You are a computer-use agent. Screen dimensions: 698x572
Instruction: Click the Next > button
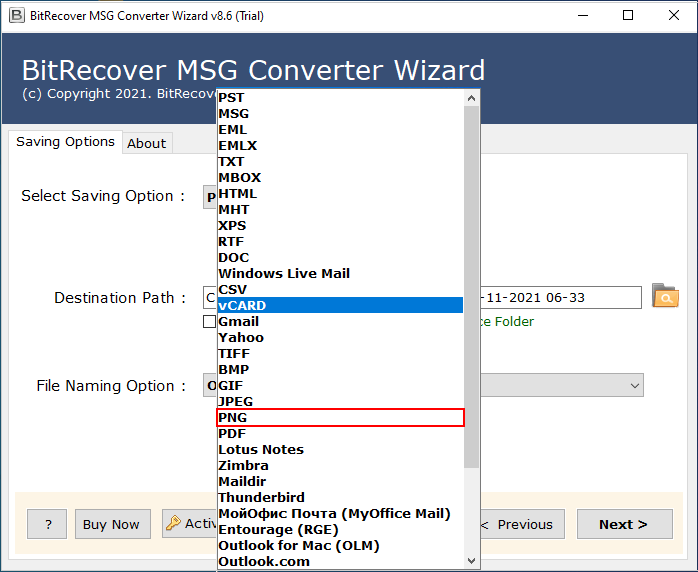coord(625,524)
